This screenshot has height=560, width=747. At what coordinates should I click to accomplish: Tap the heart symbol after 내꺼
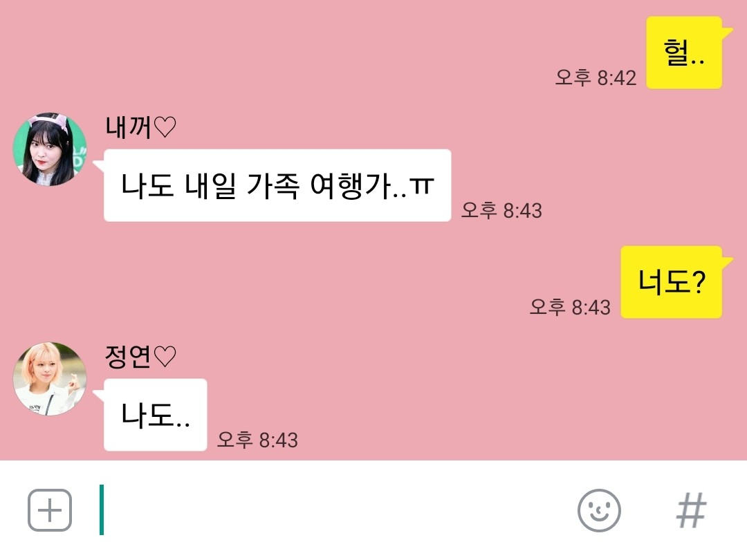(165, 128)
